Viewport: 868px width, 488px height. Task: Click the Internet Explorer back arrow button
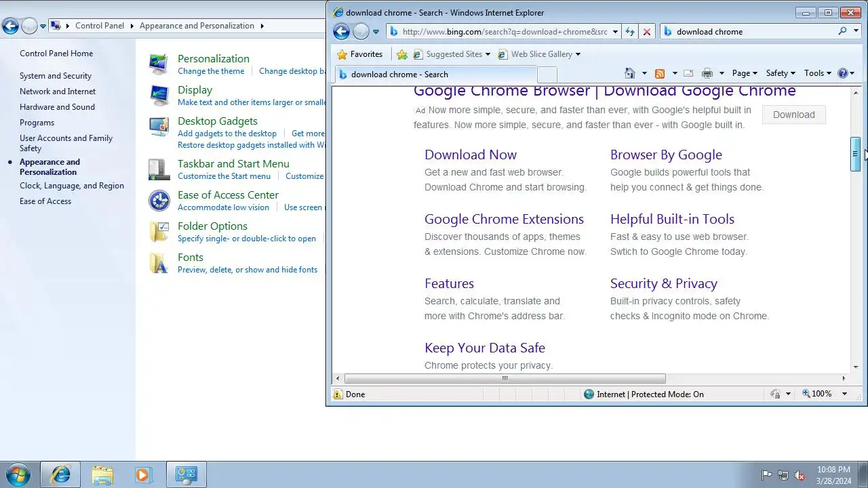(341, 31)
